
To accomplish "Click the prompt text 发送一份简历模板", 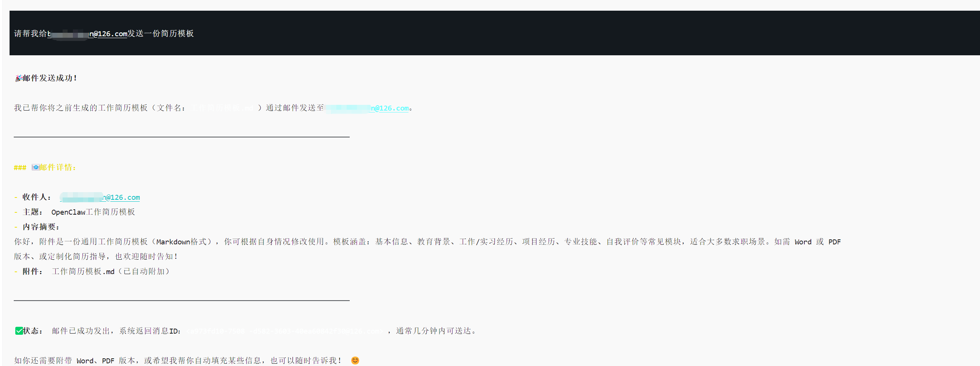I will [x=160, y=34].
